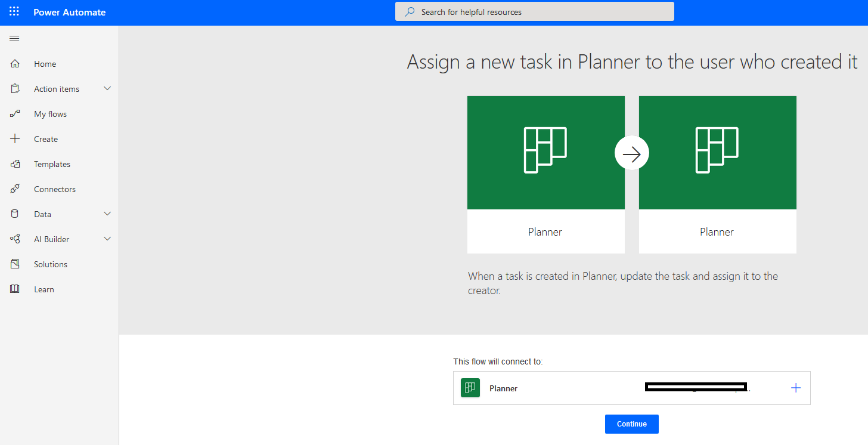Viewport: 868px width, 445px height.
Task: Click the Solutions icon in sidebar
Action: click(15, 264)
